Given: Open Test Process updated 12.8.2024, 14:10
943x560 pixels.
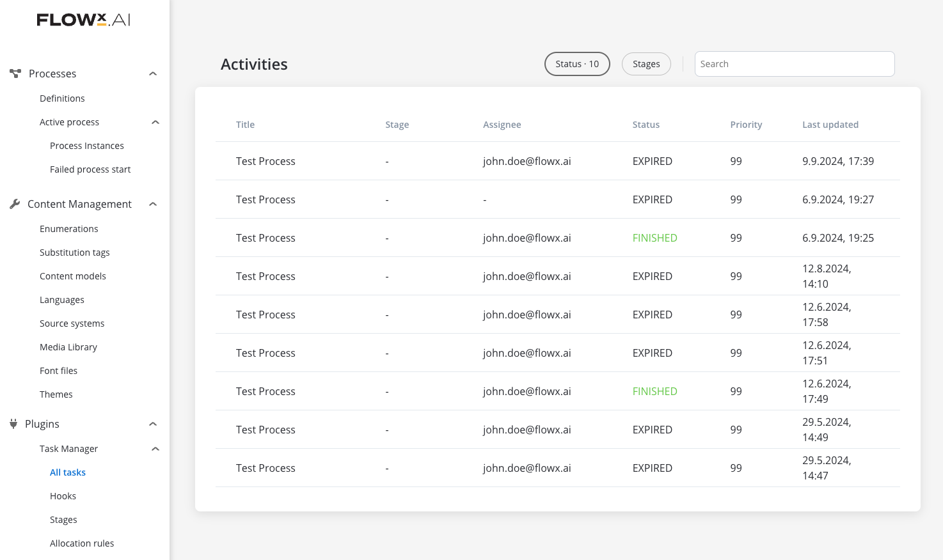Looking at the screenshot, I should click(x=558, y=276).
